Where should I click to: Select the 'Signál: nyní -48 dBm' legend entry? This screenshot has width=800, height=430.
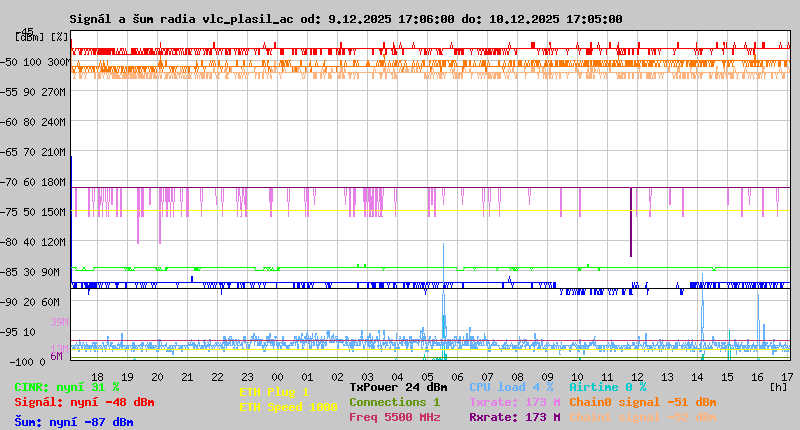pyautogui.click(x=84, y=402)
